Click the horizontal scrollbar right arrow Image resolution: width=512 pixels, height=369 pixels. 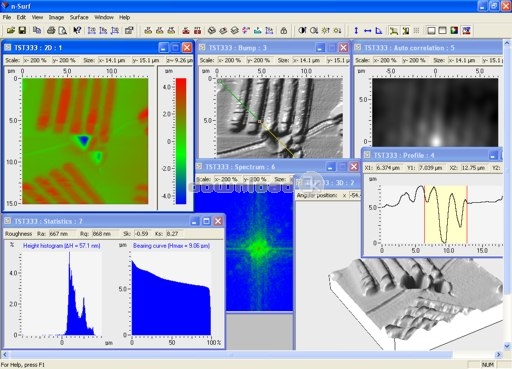[499, 355]
